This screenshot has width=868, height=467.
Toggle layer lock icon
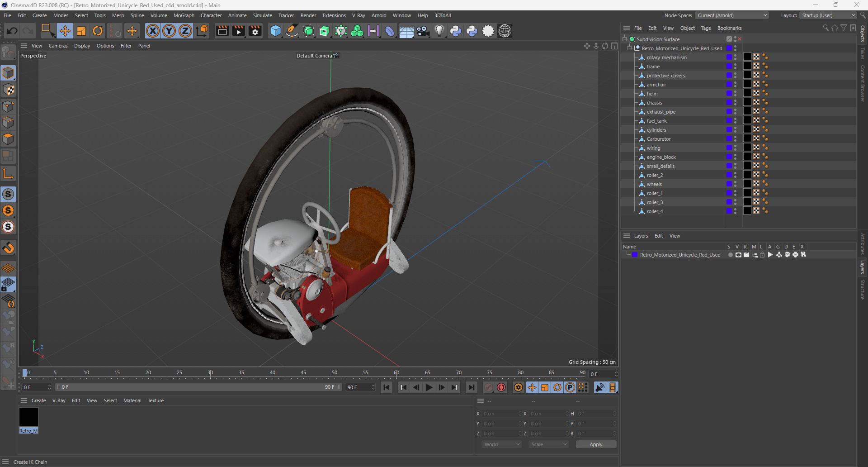[x=762, y=255]
